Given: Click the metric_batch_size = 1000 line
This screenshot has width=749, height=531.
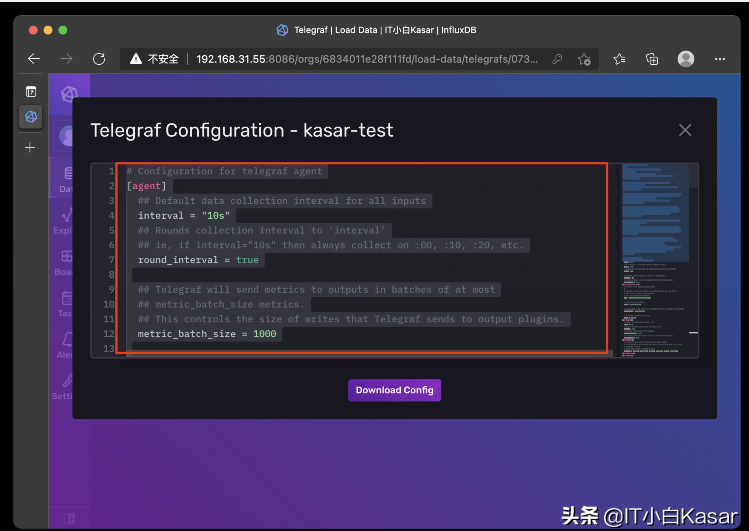Looking at the screenshot, I should point(207,334).
